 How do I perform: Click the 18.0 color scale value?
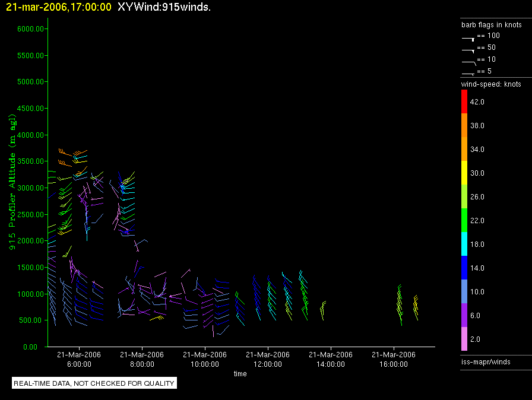tap(477, 244)
